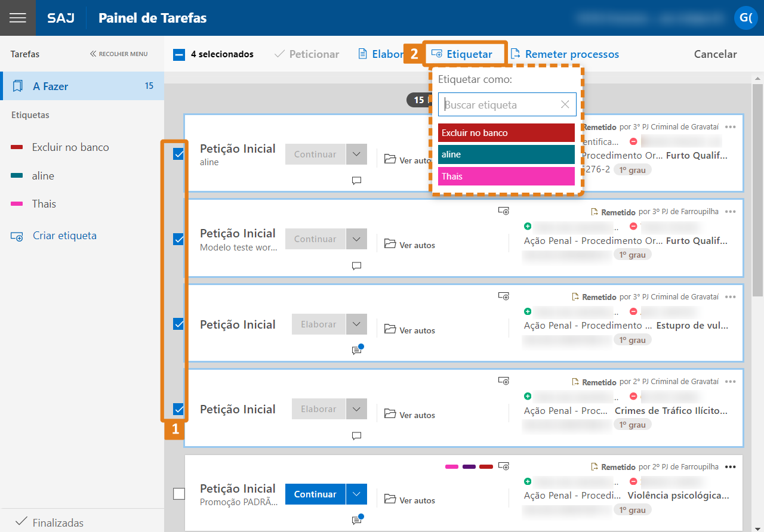Collapse the sidebar with Recolher Menu

(119, 54)
